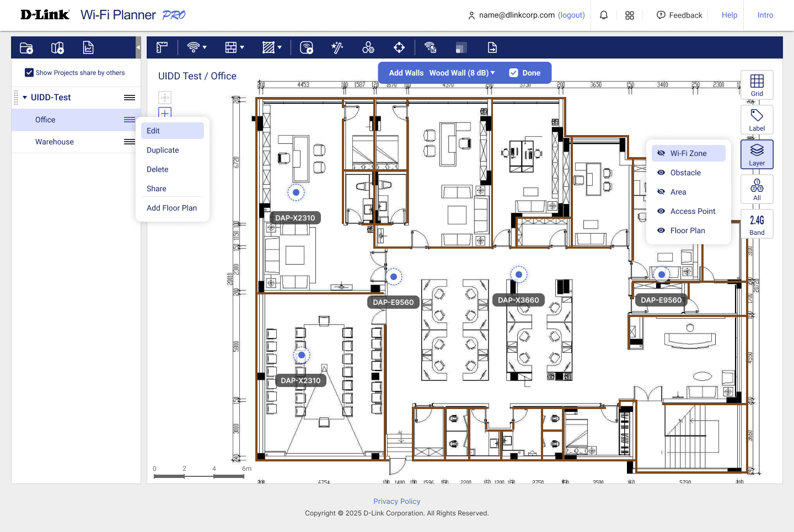Toggle Access Point layer visibility
The image size is (794, 532).
pos(661,211)
